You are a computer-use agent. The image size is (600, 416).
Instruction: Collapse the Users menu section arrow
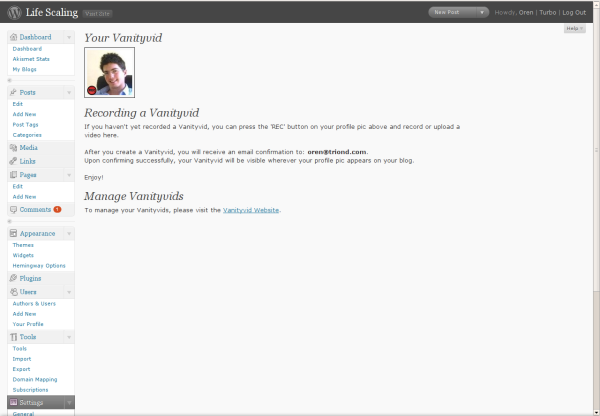point(69,292)
